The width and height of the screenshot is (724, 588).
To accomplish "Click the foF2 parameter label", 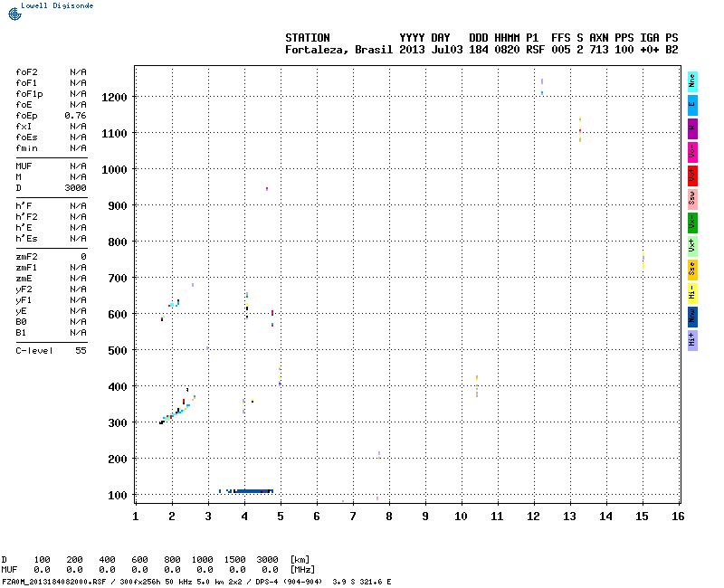I will pyautogui.click(x=26, y=72).
